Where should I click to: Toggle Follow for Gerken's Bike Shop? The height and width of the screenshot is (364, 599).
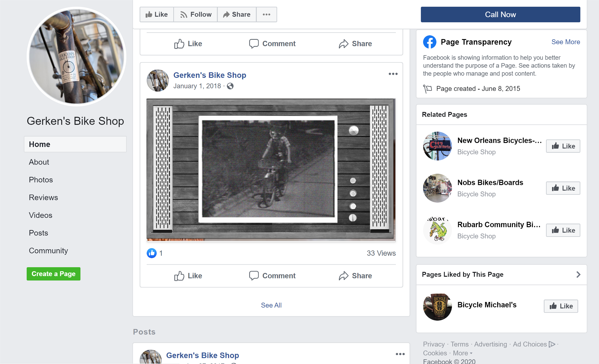[195, 15]
